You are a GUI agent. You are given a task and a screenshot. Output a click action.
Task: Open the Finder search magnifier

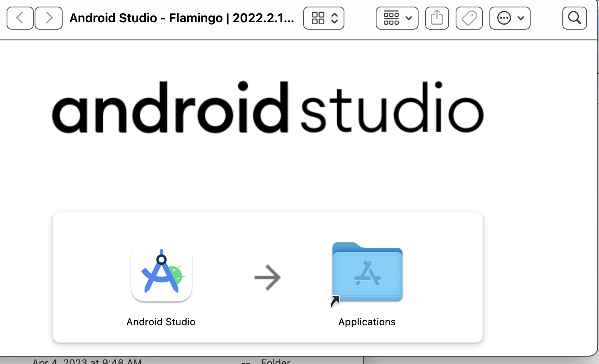tap(574, 18)
